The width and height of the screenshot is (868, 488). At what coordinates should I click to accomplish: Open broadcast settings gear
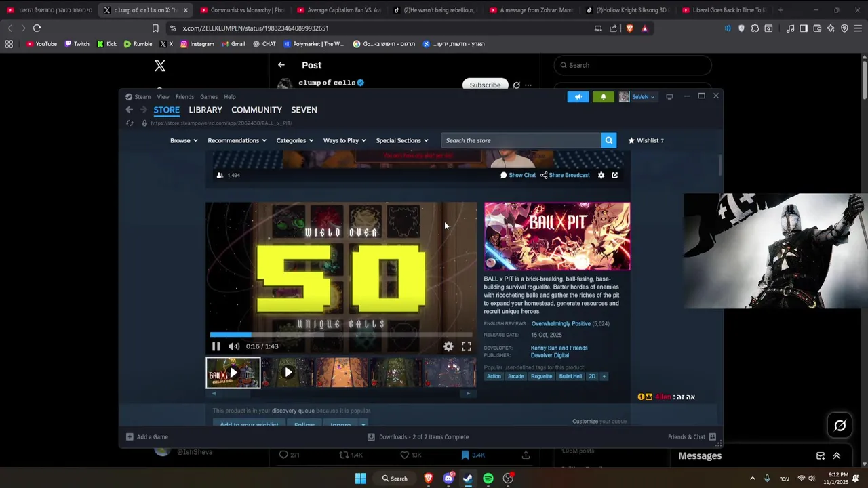point(601,175)
